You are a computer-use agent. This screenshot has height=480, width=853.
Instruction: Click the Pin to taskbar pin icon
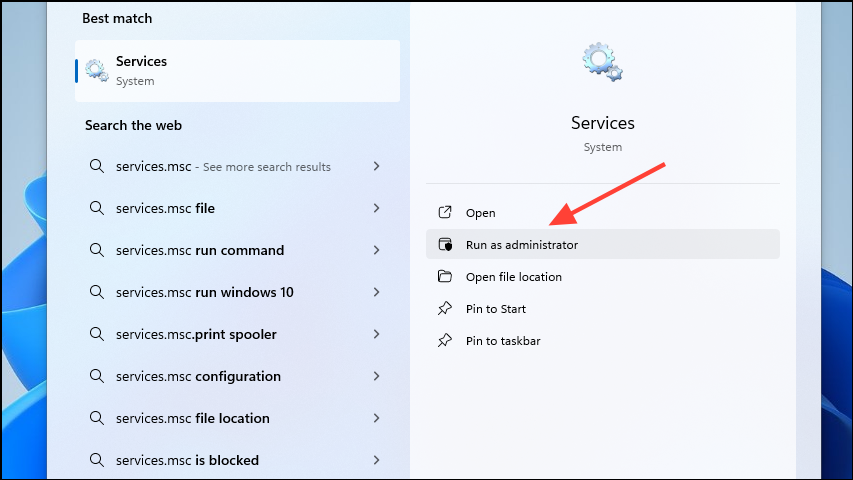pos(445,341)
